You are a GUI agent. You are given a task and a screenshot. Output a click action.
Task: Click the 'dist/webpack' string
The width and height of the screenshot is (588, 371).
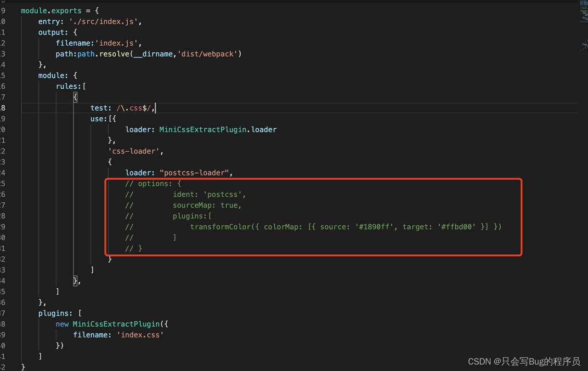(207, 54)
